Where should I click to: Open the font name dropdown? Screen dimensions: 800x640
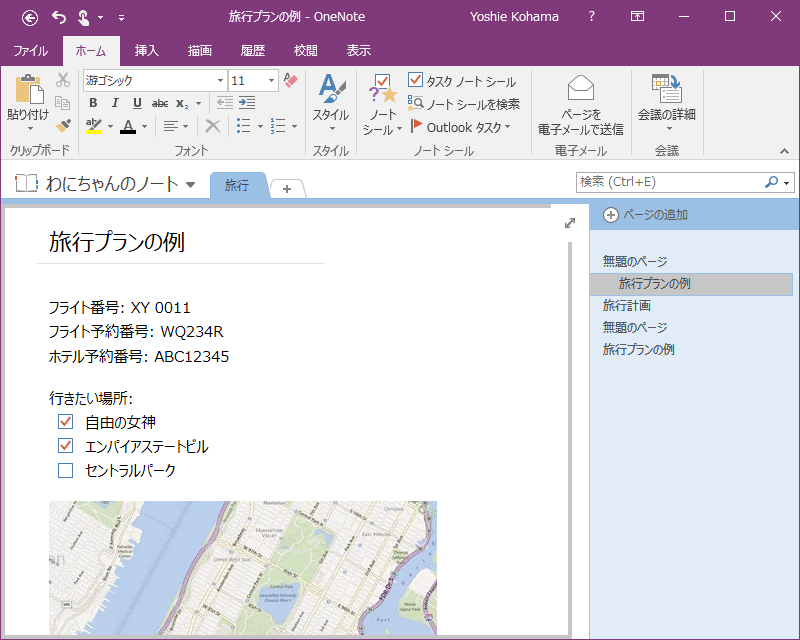[x=220, y=81]
